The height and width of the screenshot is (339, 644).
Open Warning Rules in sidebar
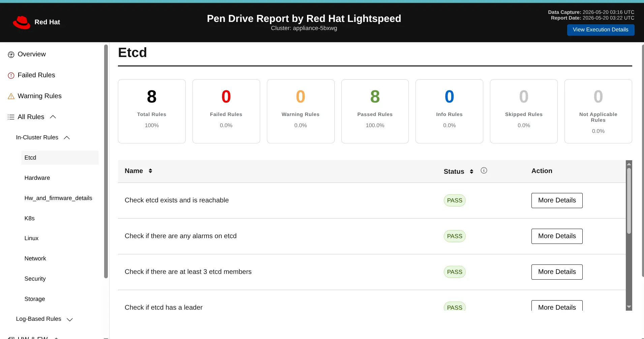(x=39, y=96)
